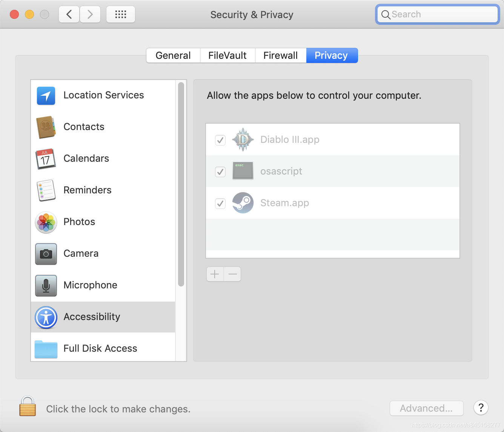Click the Photos flower icon

pyautogui.click(x=46, y=222)
